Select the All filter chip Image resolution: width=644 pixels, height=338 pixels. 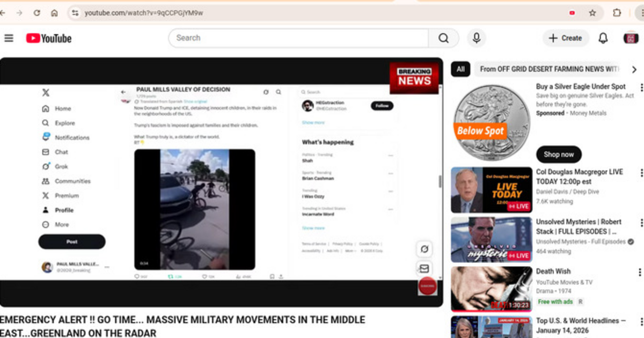[460, 69]
